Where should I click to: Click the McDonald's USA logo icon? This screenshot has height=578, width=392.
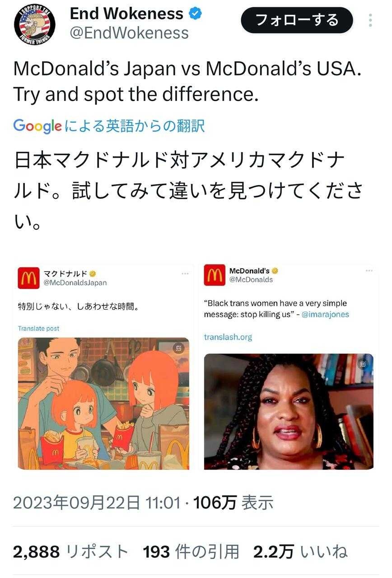pyautogui.click(x=214, y=275)
